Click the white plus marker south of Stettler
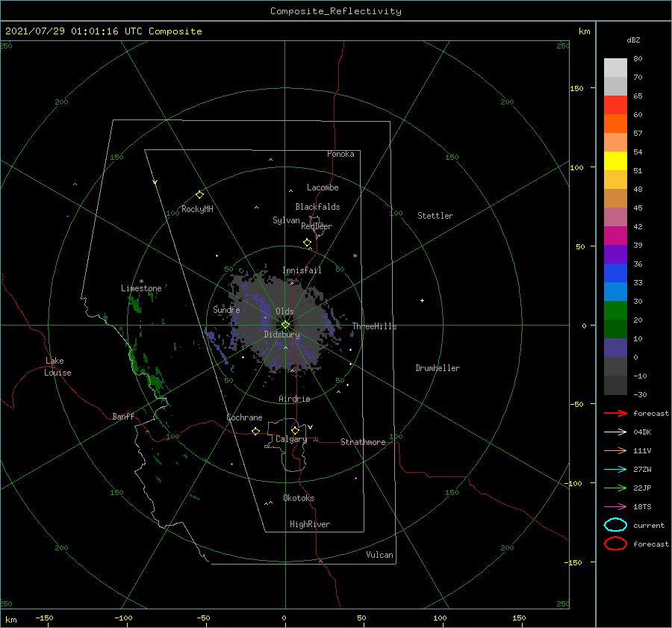 (422, 300)
